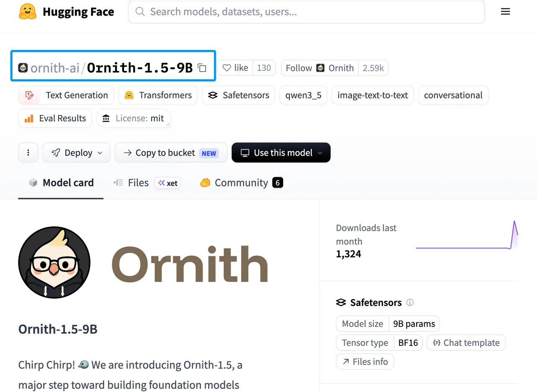Filter by the qwen3_5 tag
The height and width of the screenshot is (392, 537).
(303, 95)
